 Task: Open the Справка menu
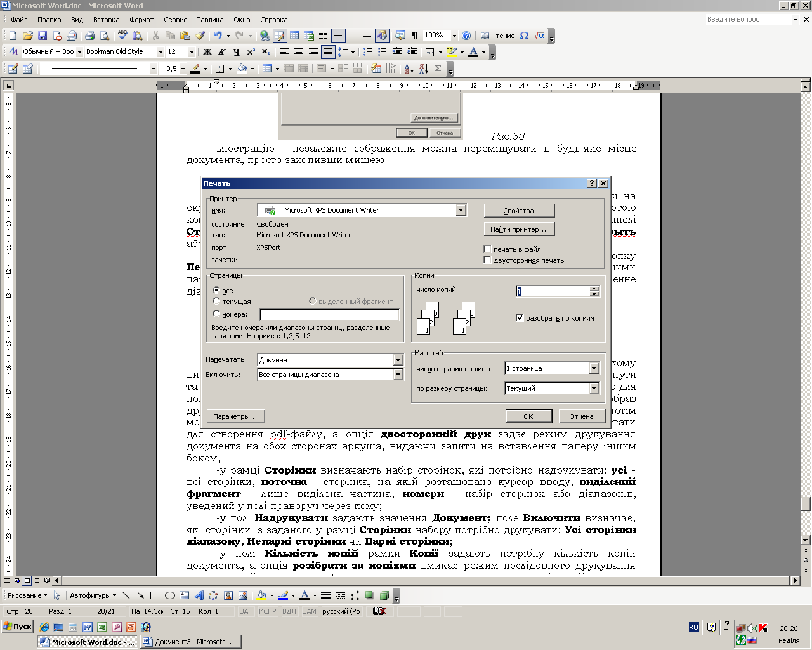[x=273, y=20]
